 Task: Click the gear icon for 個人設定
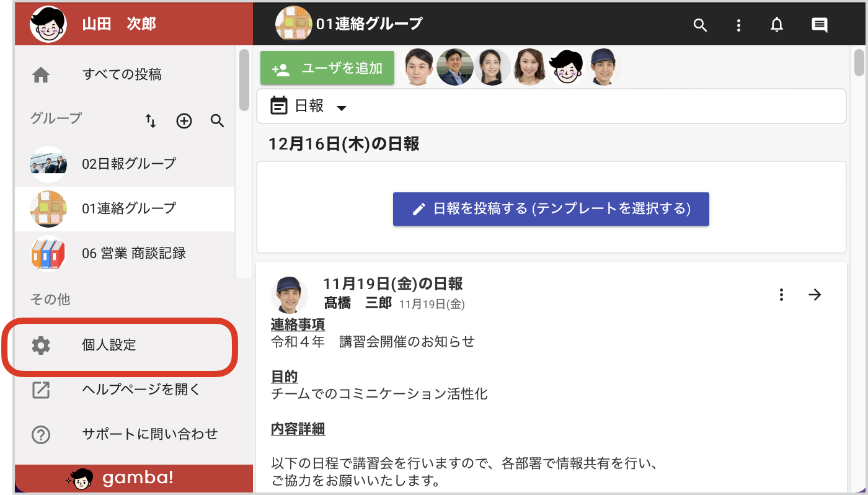(x=41, y=346)
